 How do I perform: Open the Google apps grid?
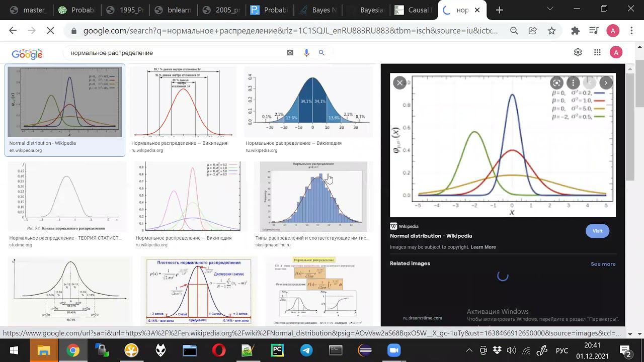point(597,52)
